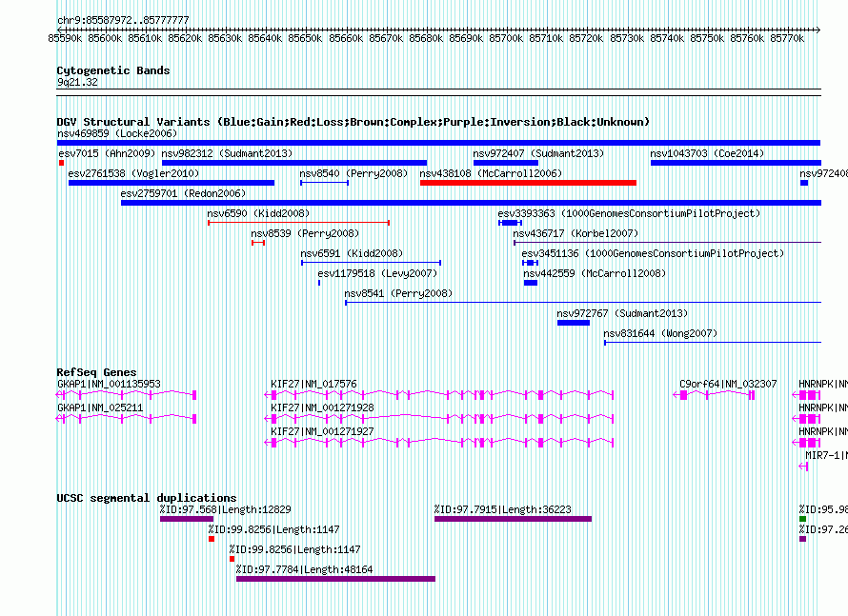
Task: Open the GKAP1|NM_025211 gene label
Action: pos(100,407)
